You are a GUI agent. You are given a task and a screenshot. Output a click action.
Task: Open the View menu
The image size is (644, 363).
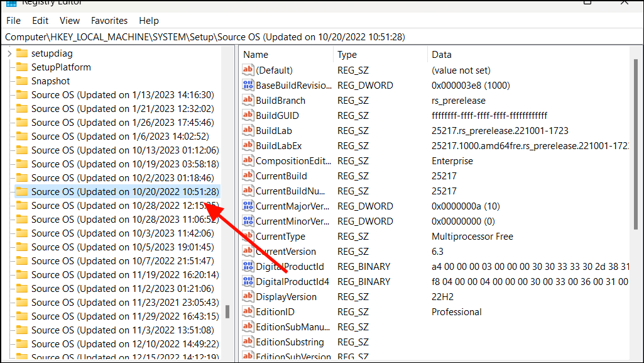[x=69, y=20]
